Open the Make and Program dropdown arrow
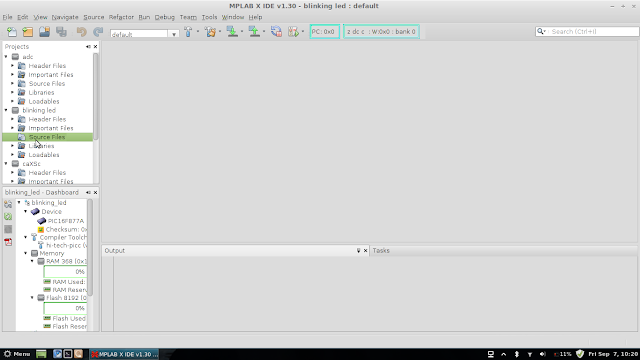This screenshot has height=360, width=640. 242,31
